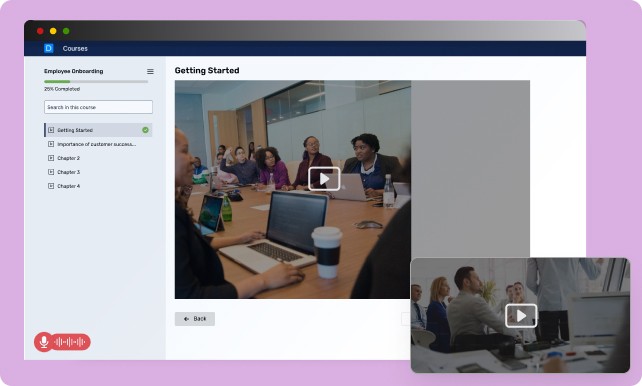Open Chapter 3 in the course list

coord(68,172)
